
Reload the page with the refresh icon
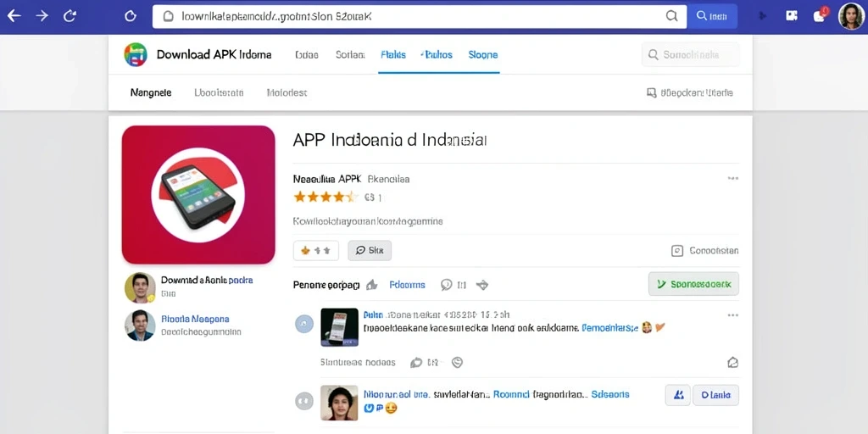click(x=70, y=16)
